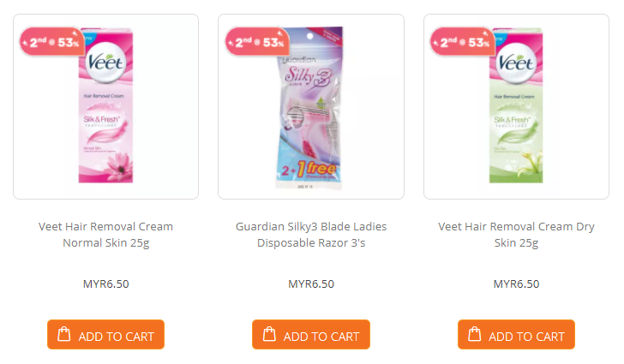Click the Veet logo on the pink box
The image size is (624, 364).
105,63
